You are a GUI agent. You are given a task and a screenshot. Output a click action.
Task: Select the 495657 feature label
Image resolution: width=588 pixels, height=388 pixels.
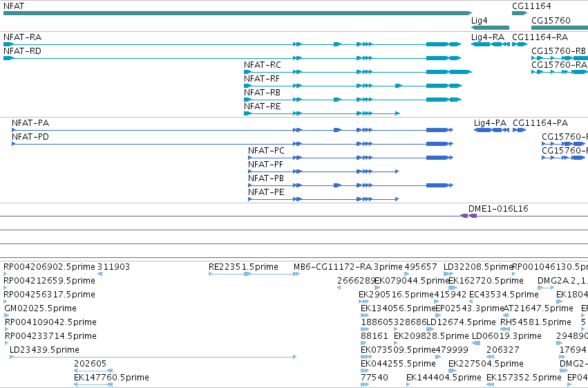pos(421,267)
